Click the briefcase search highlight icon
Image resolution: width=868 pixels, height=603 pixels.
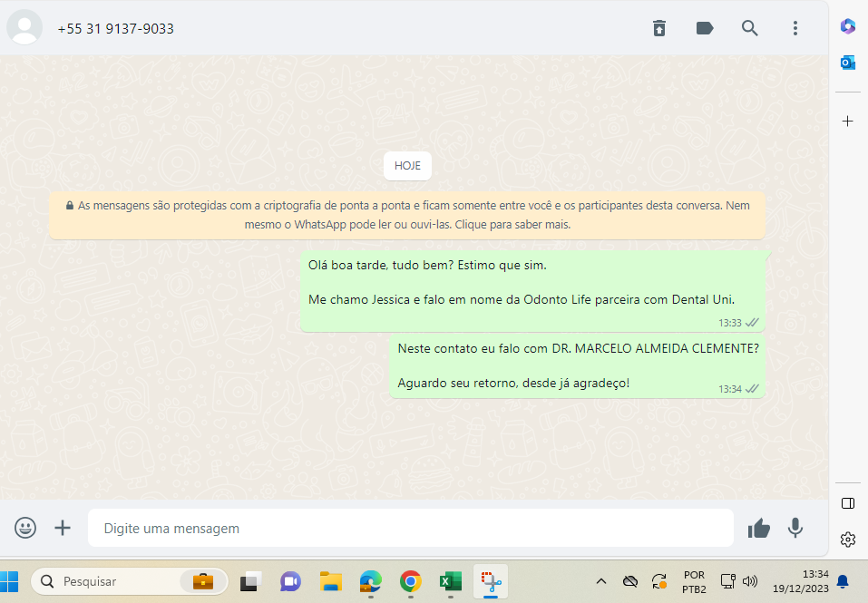pyautogui.click(x=203, y=581)
